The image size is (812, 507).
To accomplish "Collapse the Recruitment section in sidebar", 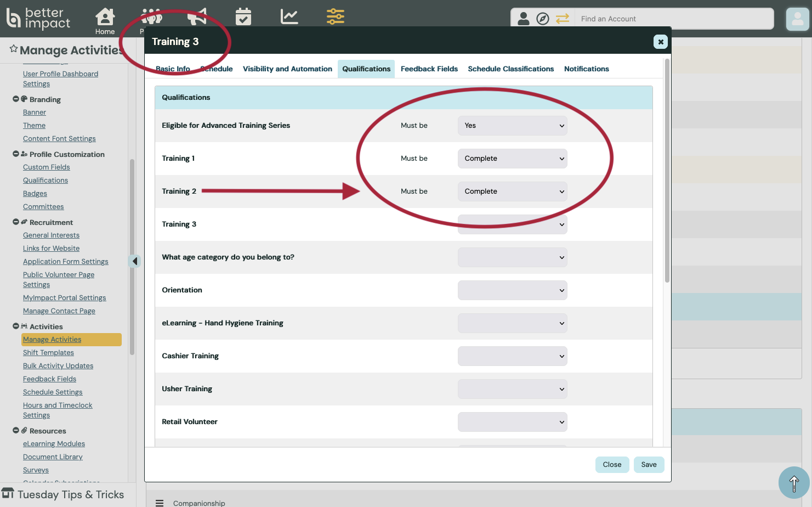I will click(16, 222).
